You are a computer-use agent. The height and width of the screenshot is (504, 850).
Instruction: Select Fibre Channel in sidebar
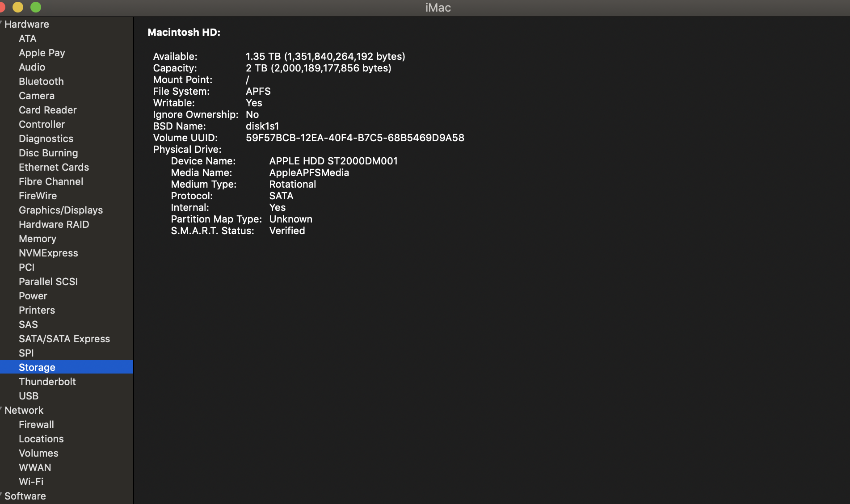click(x=51, y=181)
